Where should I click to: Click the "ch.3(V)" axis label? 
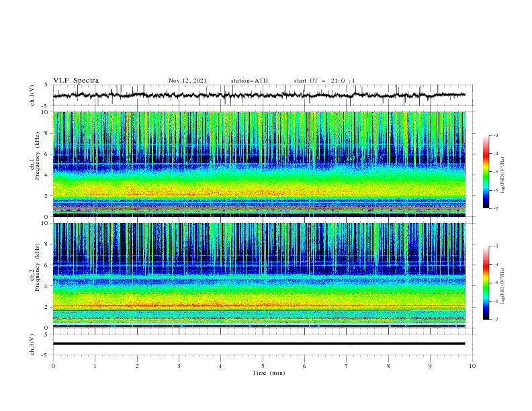pos(32,345)
